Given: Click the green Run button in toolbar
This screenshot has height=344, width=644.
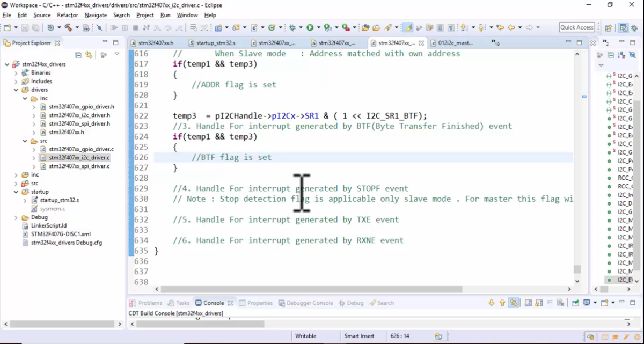Looking at the screenshot, I should [x=310, y=27].
